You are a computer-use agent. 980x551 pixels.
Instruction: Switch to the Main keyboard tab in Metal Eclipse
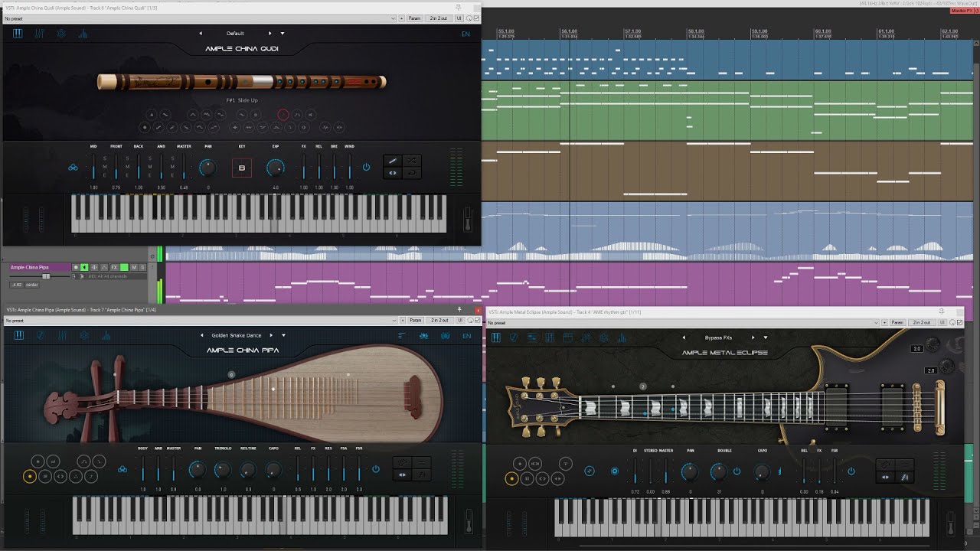[496, 337]
